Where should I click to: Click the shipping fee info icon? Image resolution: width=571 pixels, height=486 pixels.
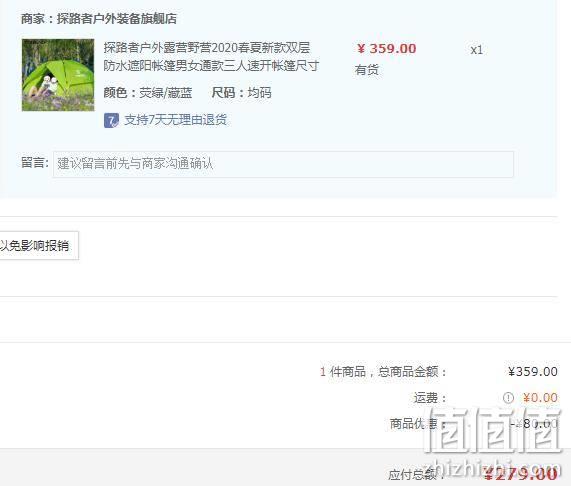click(508, 398)
